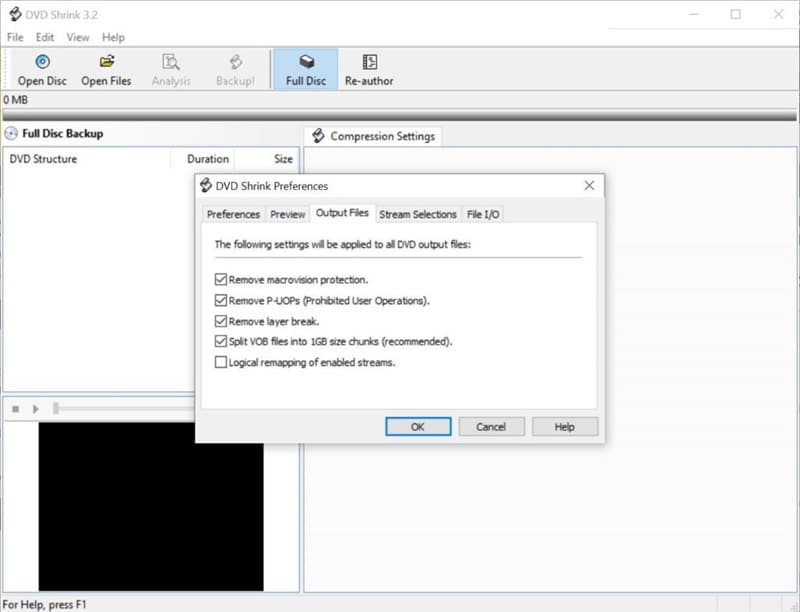The image size is (800, 612).
Task: Click the Duration column header
Action: (203, 159)
